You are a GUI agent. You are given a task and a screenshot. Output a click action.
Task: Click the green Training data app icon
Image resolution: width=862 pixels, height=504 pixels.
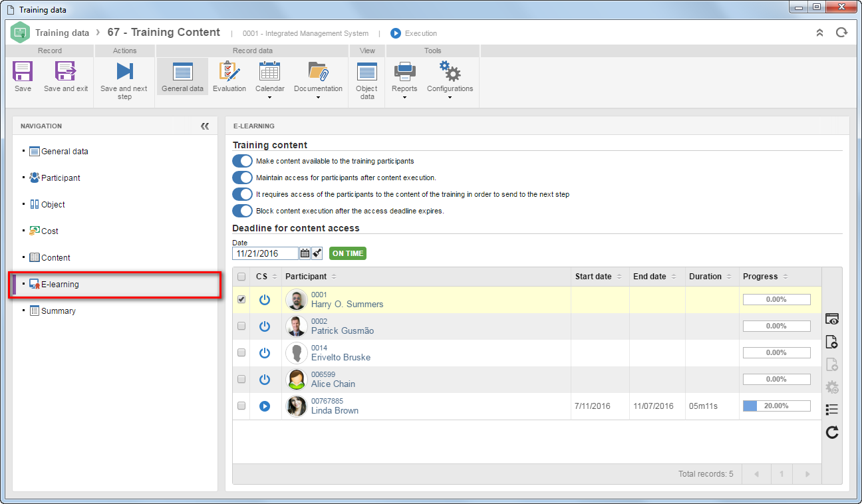click(x=21, y=33)
